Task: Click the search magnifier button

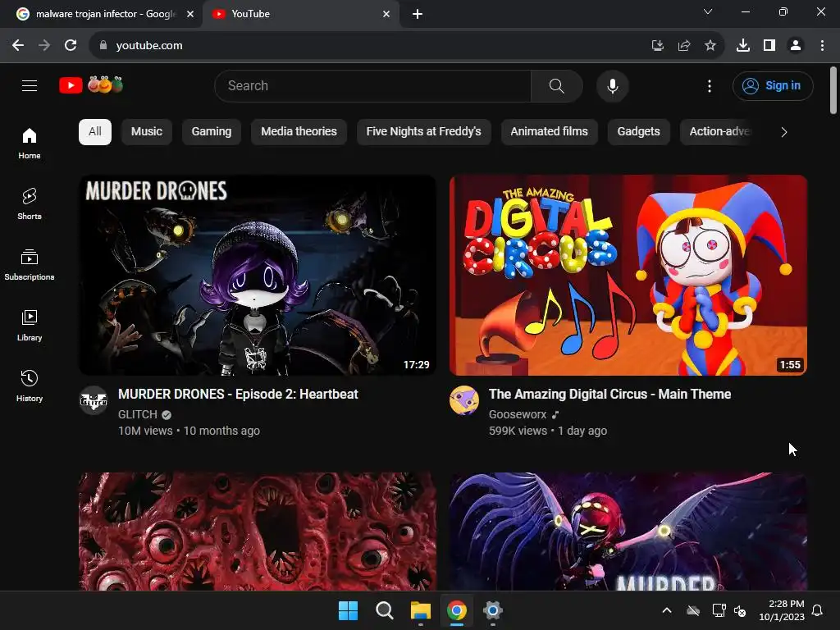Action: point(557,85)
